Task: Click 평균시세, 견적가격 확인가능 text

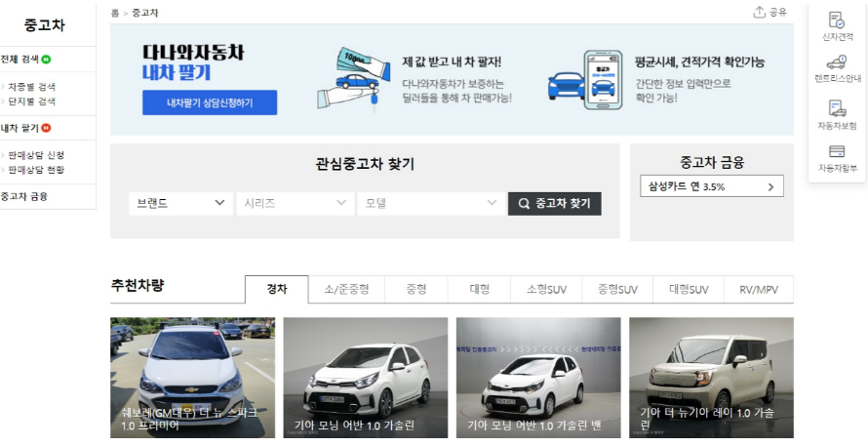Action: (699, 62)
